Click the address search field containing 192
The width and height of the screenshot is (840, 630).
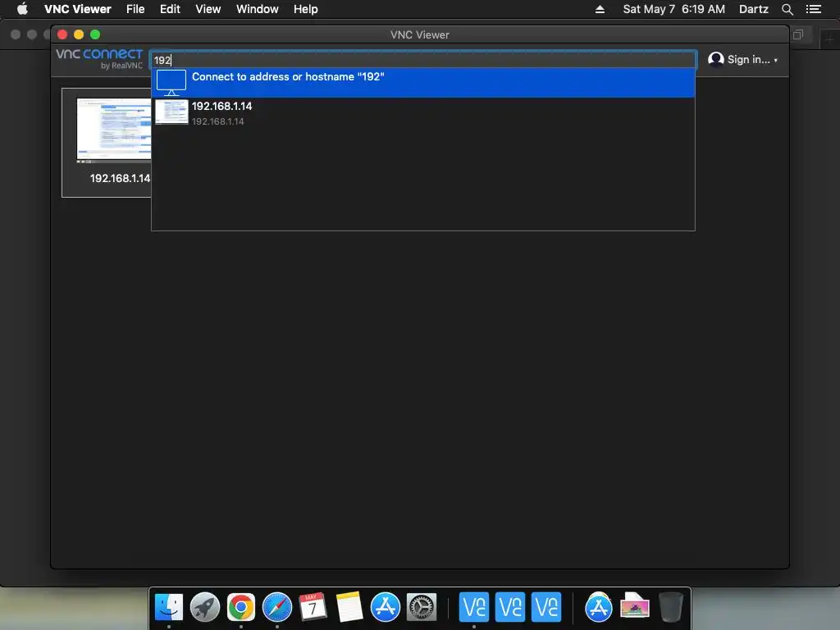pos(423,59)
